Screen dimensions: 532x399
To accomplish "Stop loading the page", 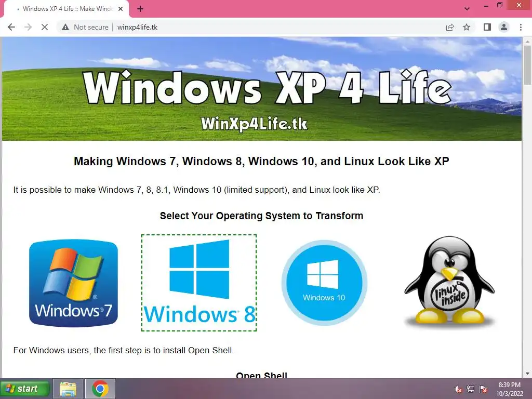I will coord(45,27).
